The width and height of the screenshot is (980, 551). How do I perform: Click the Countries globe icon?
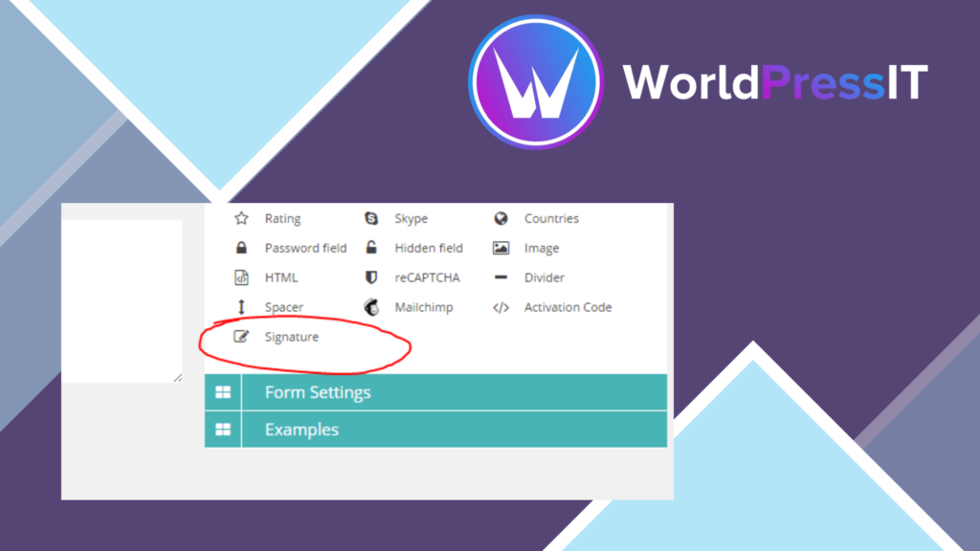(501, 218)
